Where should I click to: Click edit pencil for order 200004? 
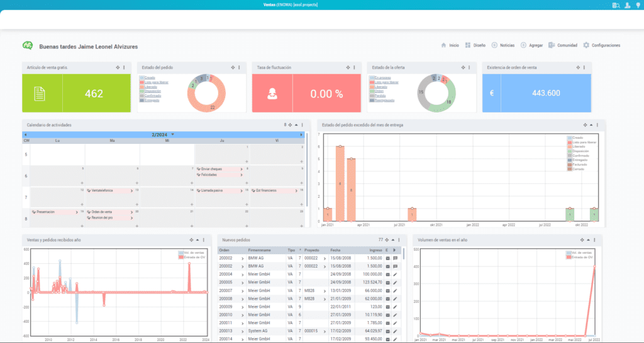click(x=396, y=274)
